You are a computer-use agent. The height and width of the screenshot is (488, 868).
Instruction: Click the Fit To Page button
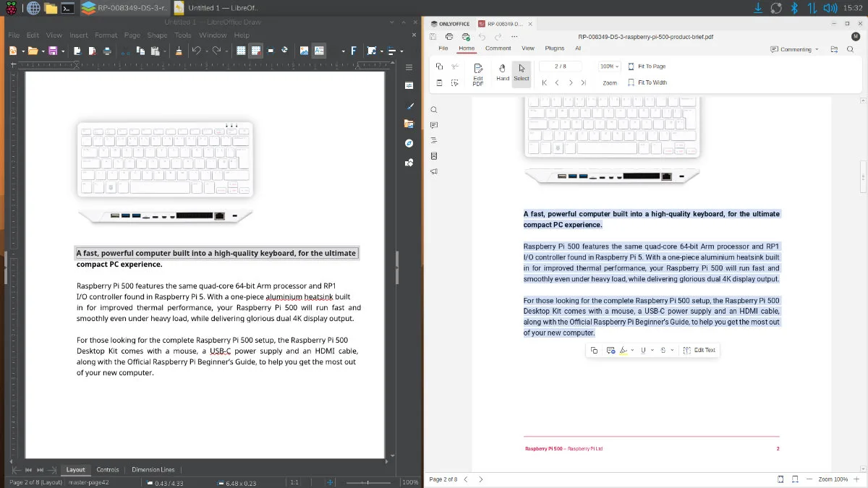point(647,67)
